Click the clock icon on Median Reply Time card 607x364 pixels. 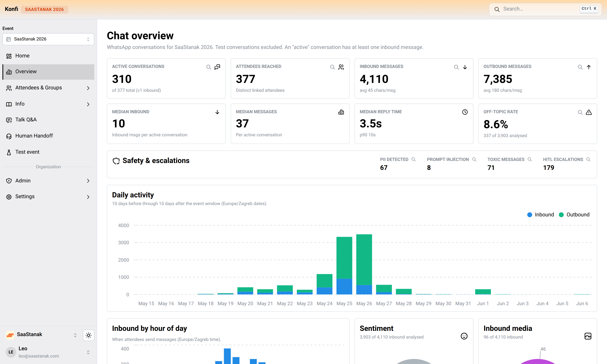tap(465, 112)
